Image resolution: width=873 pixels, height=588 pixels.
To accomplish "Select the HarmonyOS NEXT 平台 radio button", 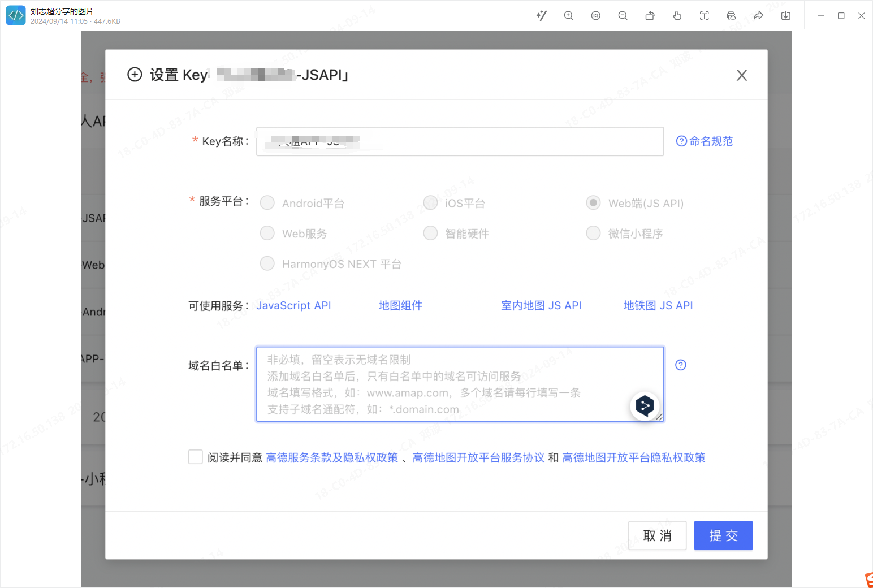I will (267, 263).
